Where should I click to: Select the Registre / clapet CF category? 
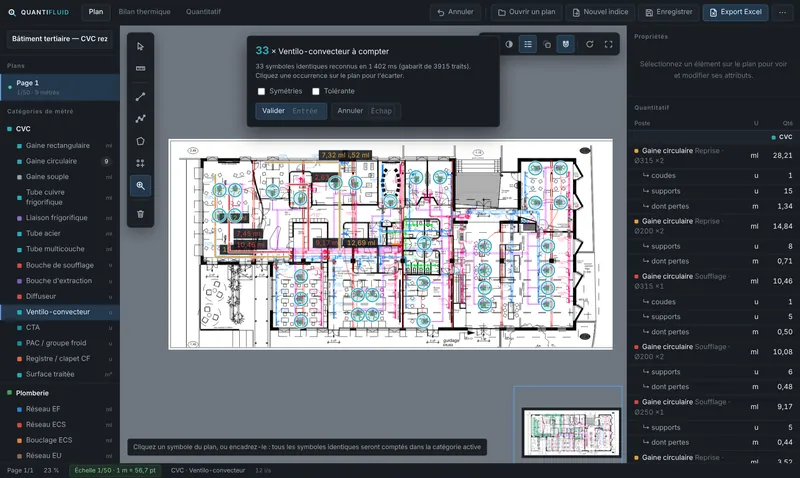click(60, 359)
